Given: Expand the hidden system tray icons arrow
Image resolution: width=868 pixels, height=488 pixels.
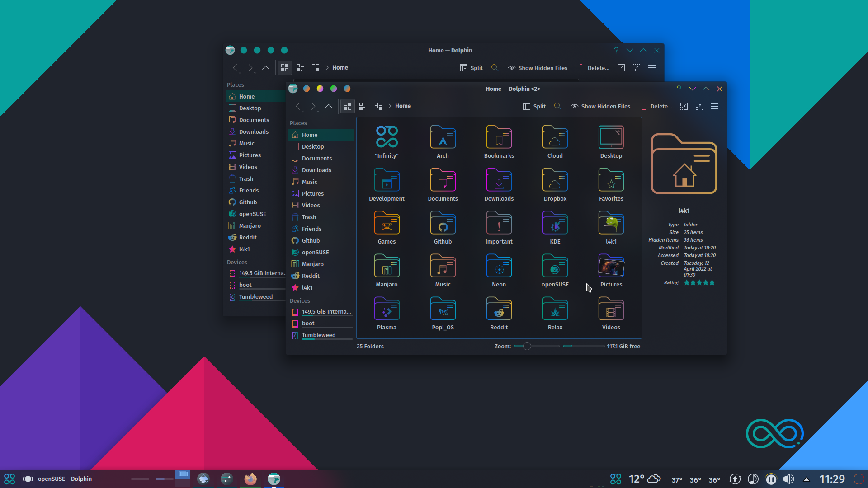Looking at the screenshot, I should 806,479.
